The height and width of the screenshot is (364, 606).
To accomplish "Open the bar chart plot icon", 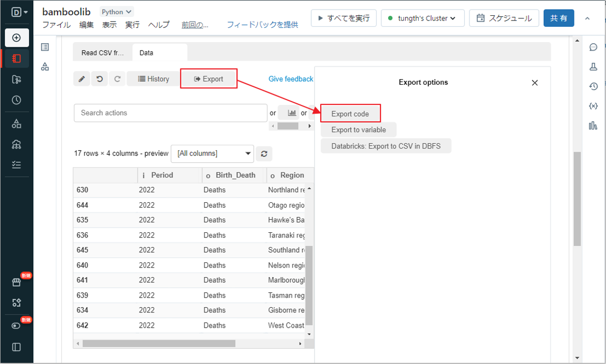I will [291, 113].
